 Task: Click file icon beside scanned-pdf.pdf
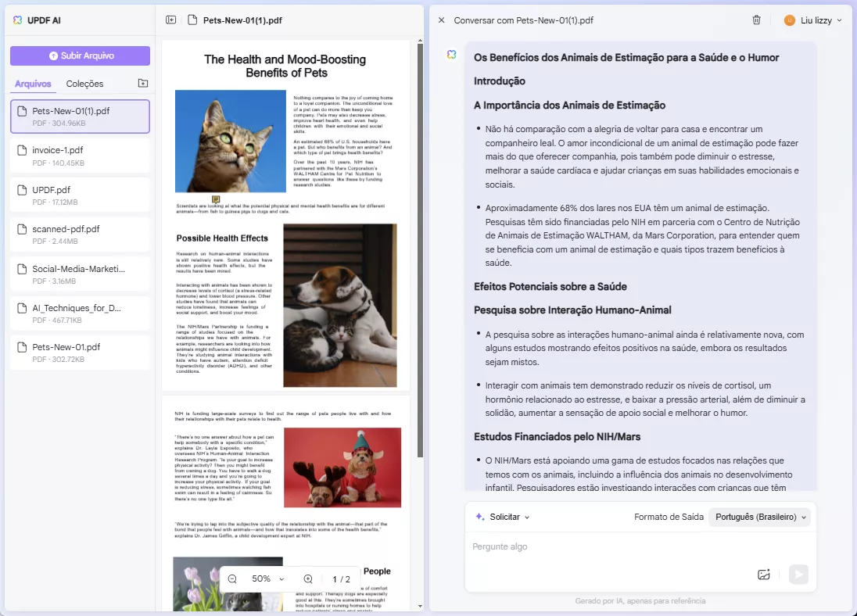[22, 229]
